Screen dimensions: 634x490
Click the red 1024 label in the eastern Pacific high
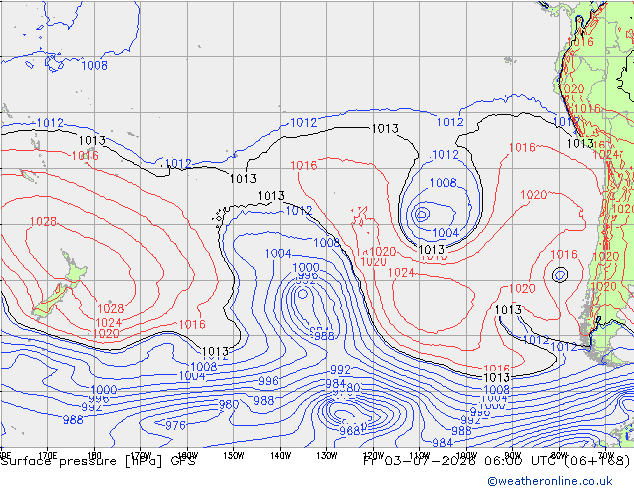(401, 272)
